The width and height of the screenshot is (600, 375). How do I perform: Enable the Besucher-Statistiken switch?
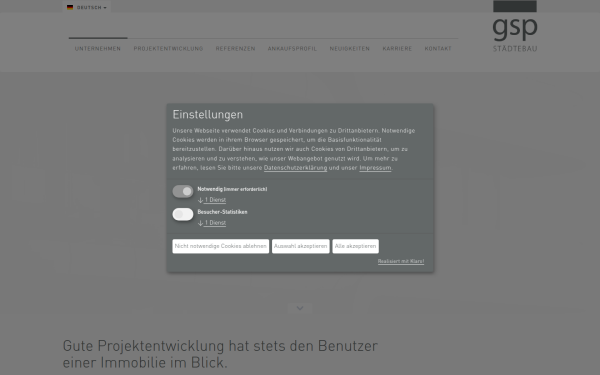(x=183, y=214)
